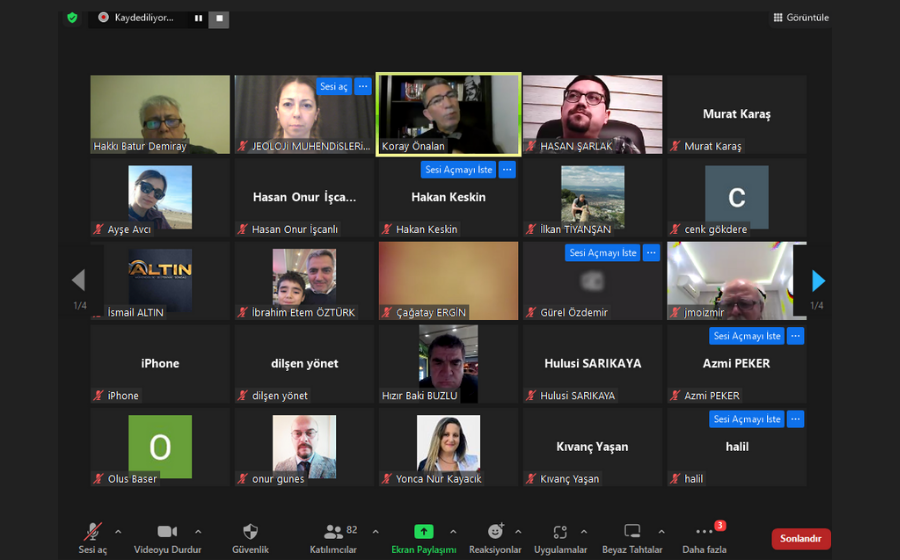Click the muted mic icon beside Yonca Nur Kayacık

coord(387,479)
